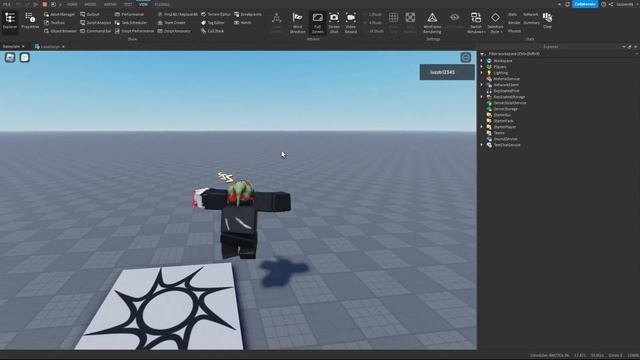Expand the ReplicatedStorage tree node
640x360 pixels.
click(x=482, y=97)
